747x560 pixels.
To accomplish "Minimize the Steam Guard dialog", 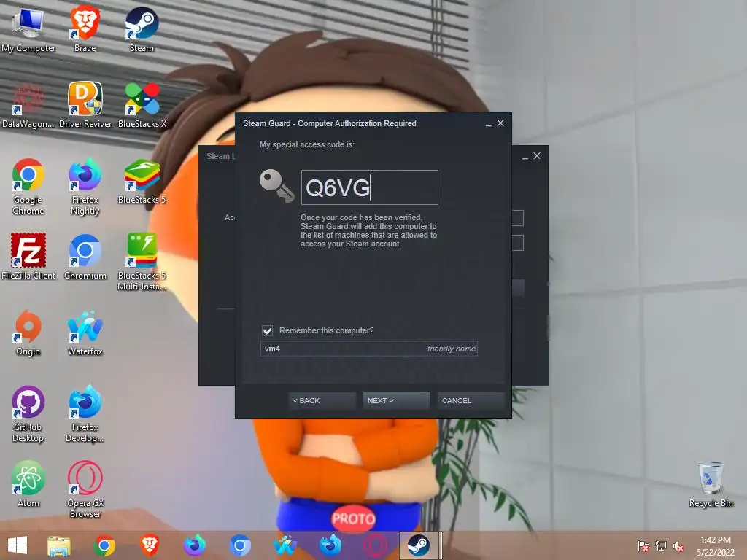I will tap(488, 124).
